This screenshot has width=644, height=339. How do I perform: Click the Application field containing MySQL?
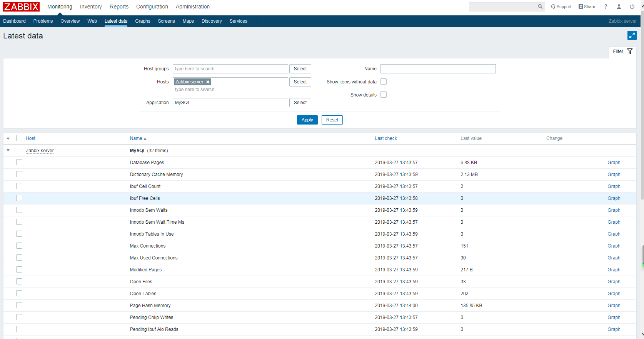(230, 103)
